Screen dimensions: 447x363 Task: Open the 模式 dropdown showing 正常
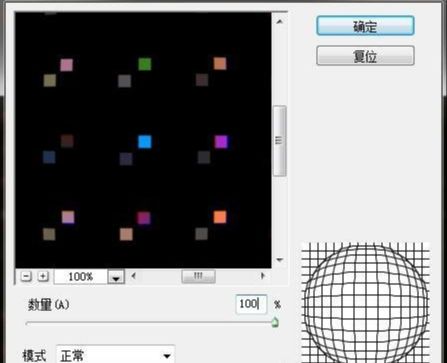click(x=115, y=355)
